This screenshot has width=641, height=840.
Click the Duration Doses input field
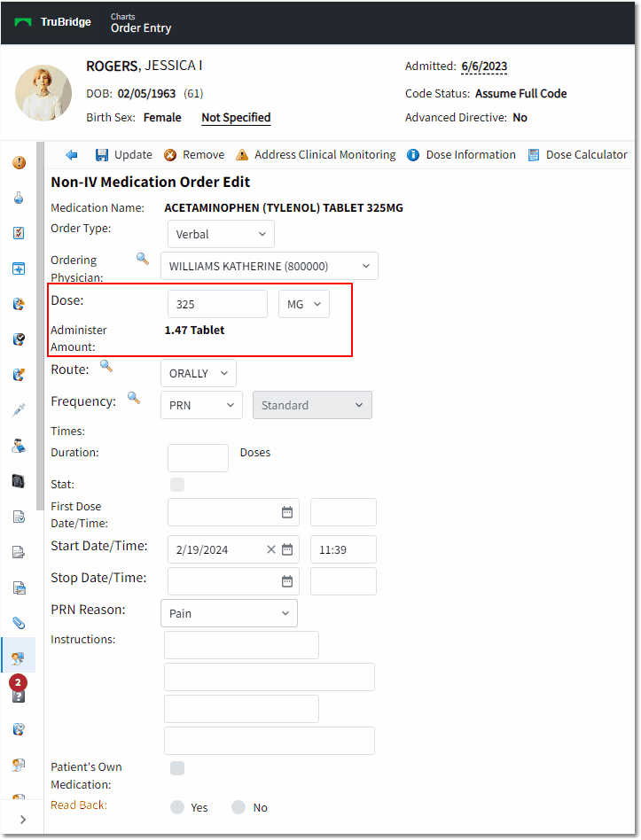pyautogui.click(x=199, y=458)
